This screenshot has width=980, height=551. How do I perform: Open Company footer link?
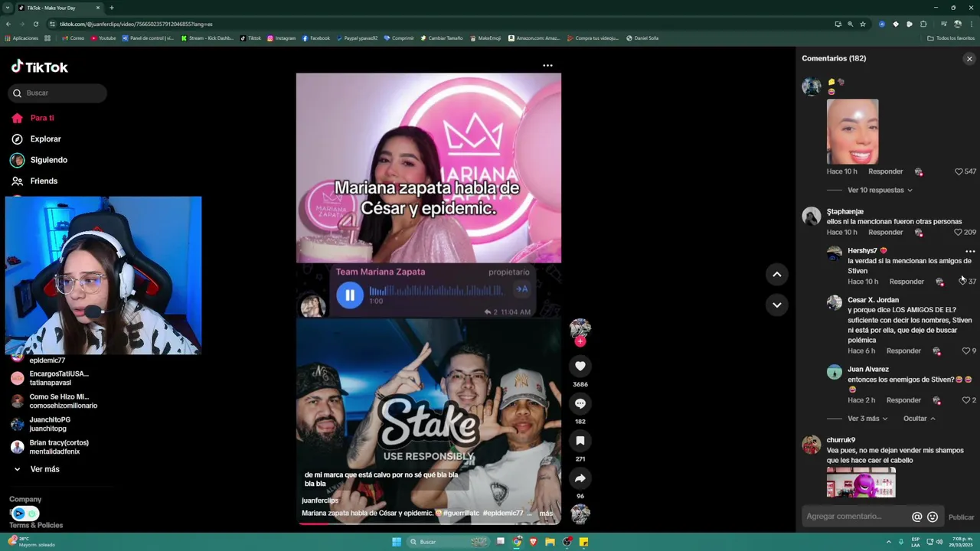point(25,499)
